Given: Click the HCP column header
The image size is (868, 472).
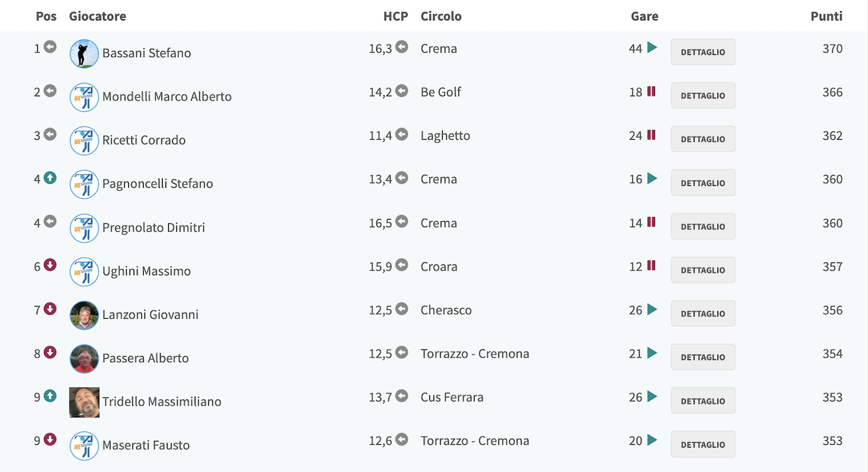Looking at the screenshot, I should click(395, 16).
